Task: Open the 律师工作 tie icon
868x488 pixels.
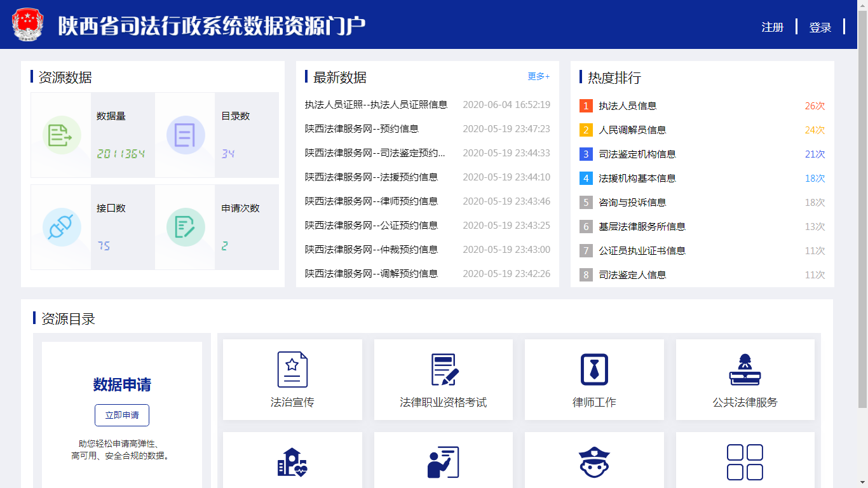Action: [594, 369]
